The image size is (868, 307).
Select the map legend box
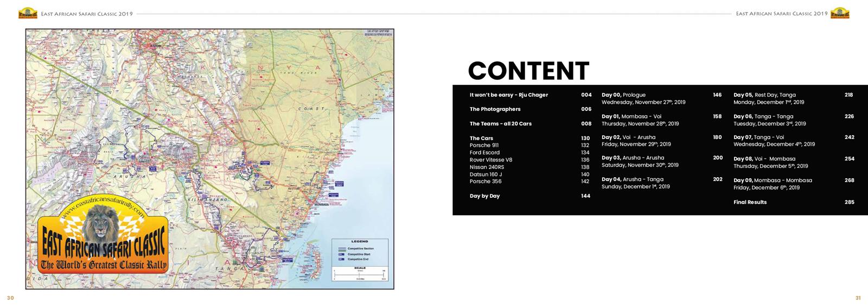360,260
